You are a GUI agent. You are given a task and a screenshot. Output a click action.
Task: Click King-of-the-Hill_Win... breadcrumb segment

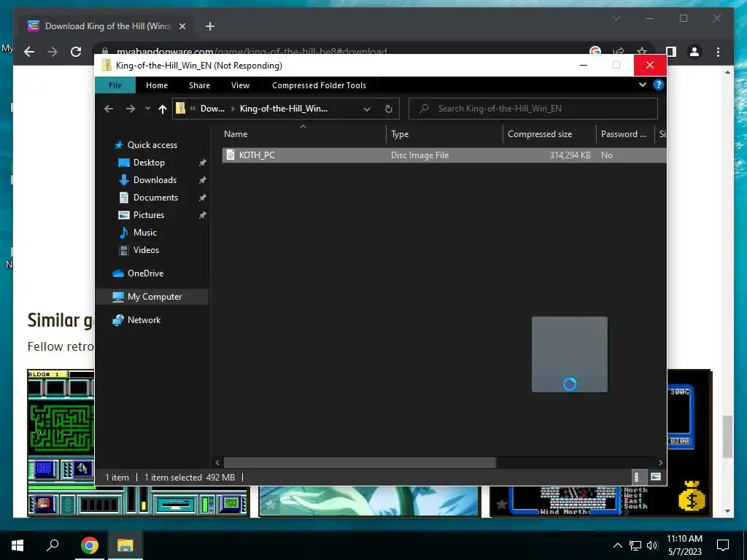284,109
